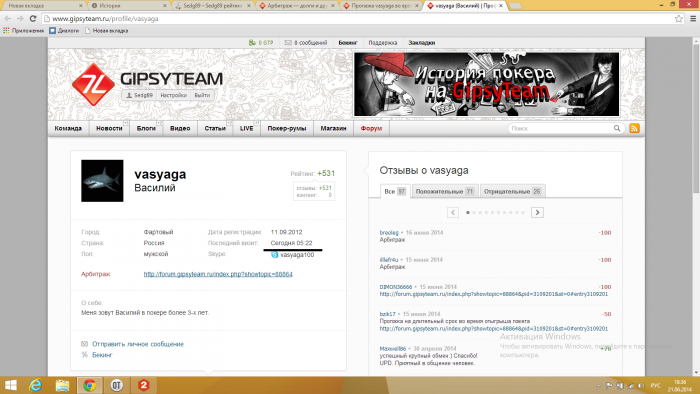This screenshot has height=394, width=700.
Task: Click the Chrome taskbar icon
Action: (x=89, y=385)
